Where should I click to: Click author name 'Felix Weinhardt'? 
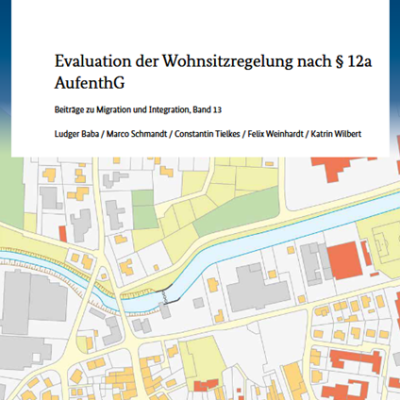point(275,134)
